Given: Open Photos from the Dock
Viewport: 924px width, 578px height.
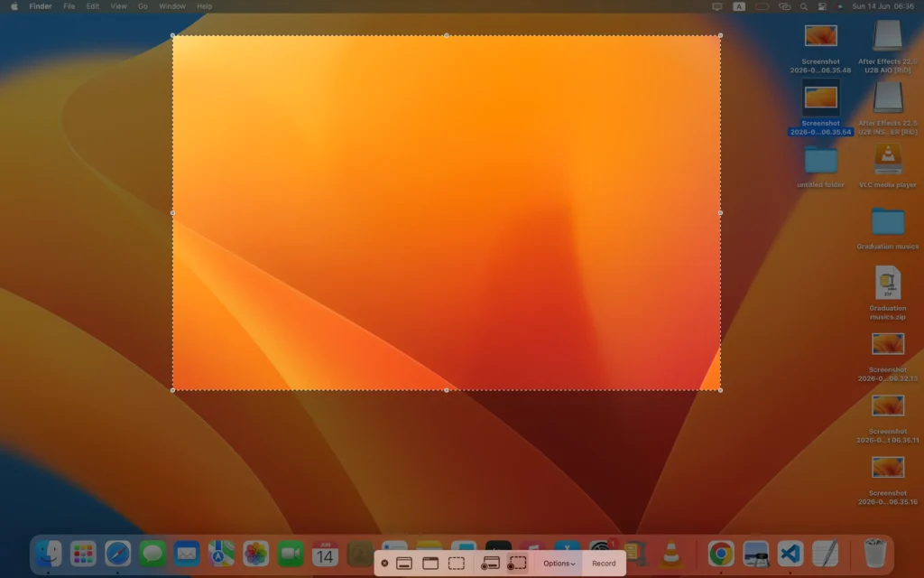Looking at the screenshot, I should [x=255, y=554].
